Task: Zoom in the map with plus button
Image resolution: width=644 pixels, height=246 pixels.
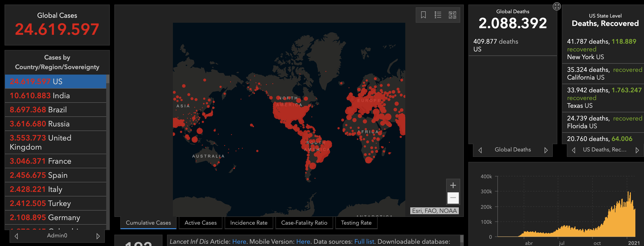Action: pos(453,185)
